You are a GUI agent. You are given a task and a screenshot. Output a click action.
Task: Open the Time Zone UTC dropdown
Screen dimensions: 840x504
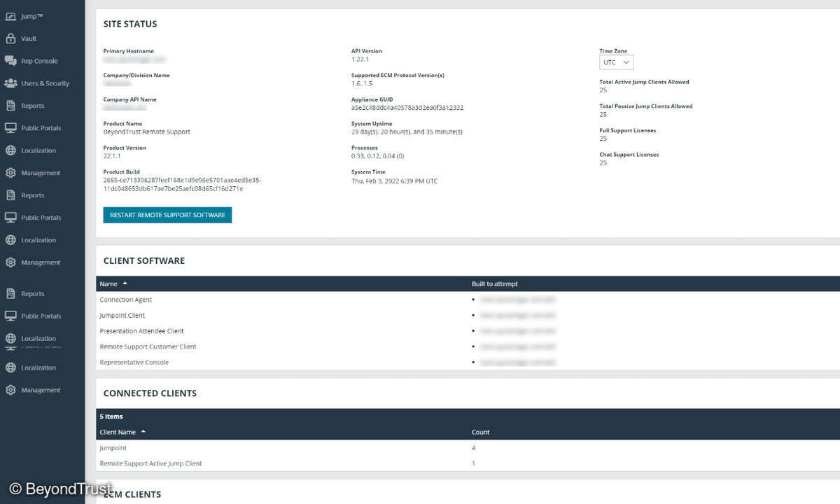[616, 62]
